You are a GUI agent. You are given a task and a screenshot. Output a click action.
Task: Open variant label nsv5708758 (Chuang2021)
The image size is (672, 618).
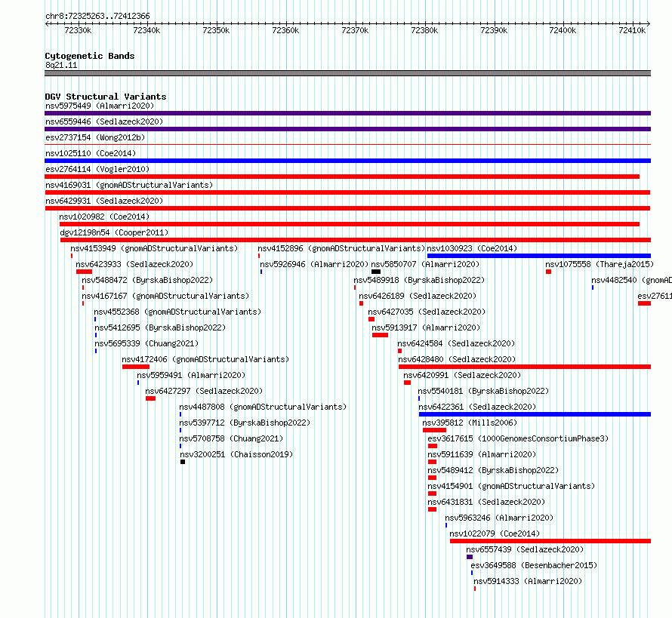tap(231, 438)
